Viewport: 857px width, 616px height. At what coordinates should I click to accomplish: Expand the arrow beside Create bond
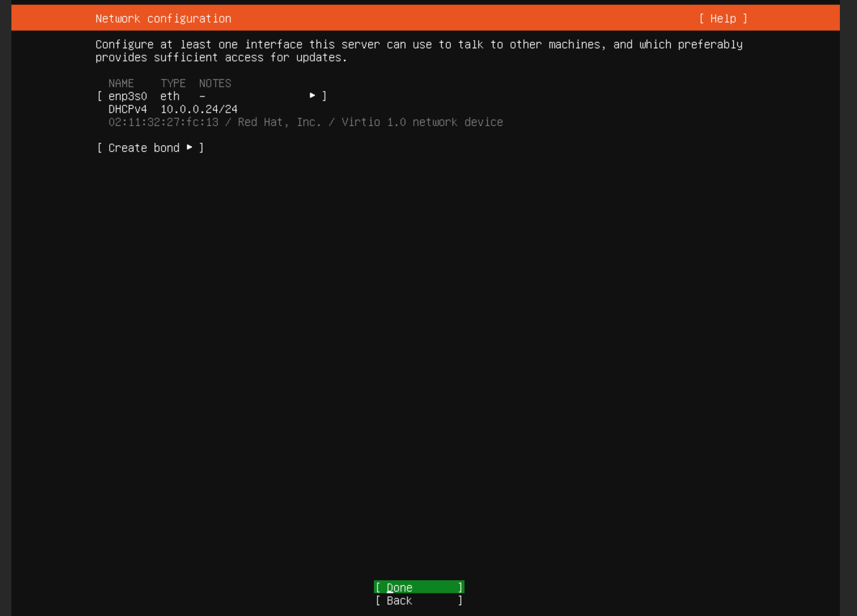pyautogui.click(x=189, y=147)
